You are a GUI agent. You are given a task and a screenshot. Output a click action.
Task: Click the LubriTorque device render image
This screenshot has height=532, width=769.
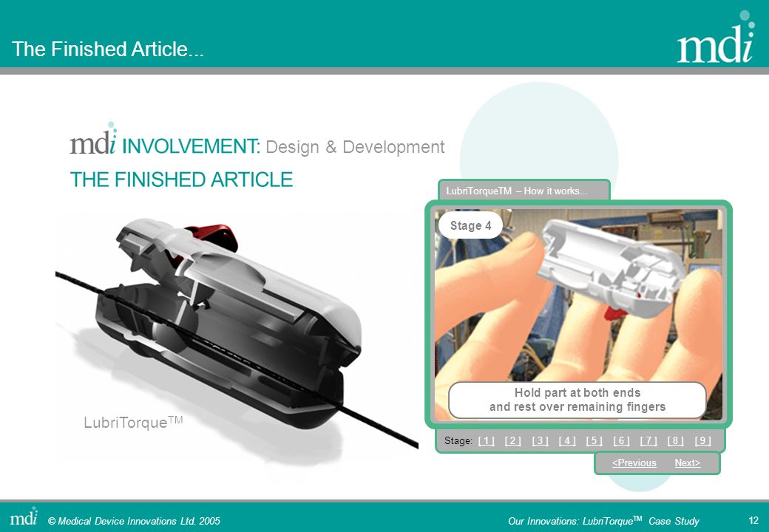pos(237,336)
